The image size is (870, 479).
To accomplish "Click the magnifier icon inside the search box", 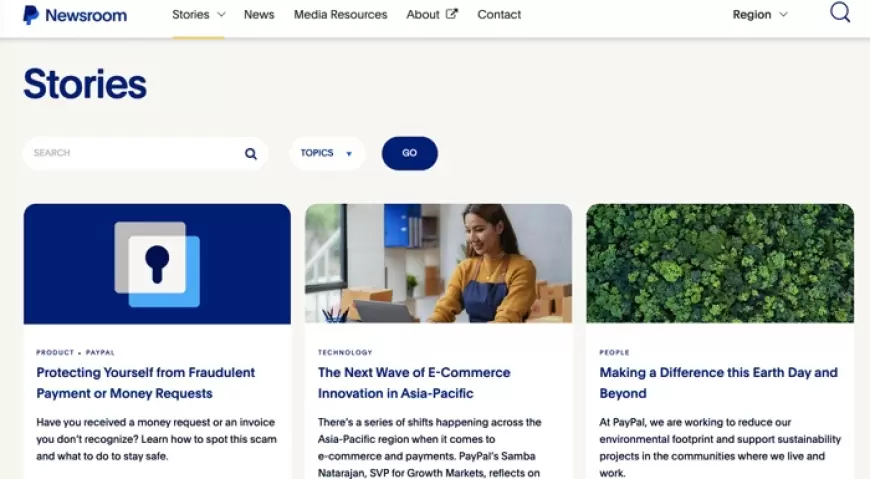I will click(x=251, y=154).
